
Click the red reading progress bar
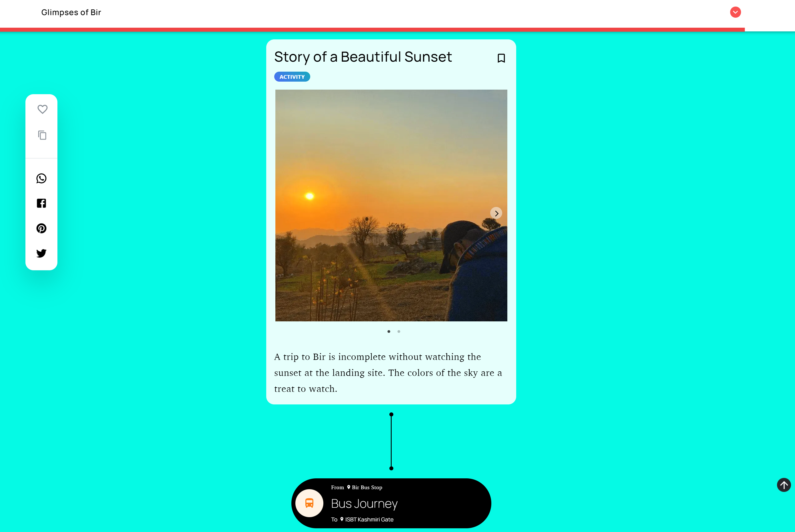click(372, 30)
